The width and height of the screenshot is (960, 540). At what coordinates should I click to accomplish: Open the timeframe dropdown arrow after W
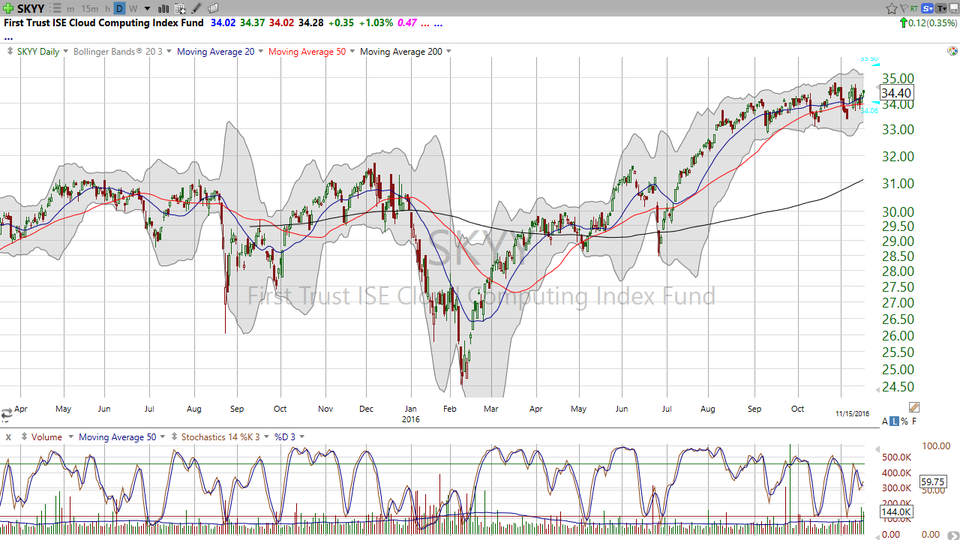[x=148, y=9]
